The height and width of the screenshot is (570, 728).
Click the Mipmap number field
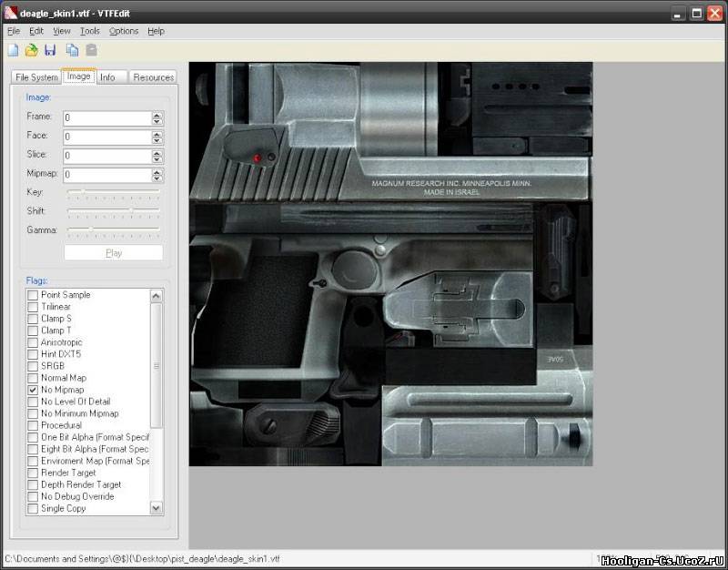[x=107, y=175]
